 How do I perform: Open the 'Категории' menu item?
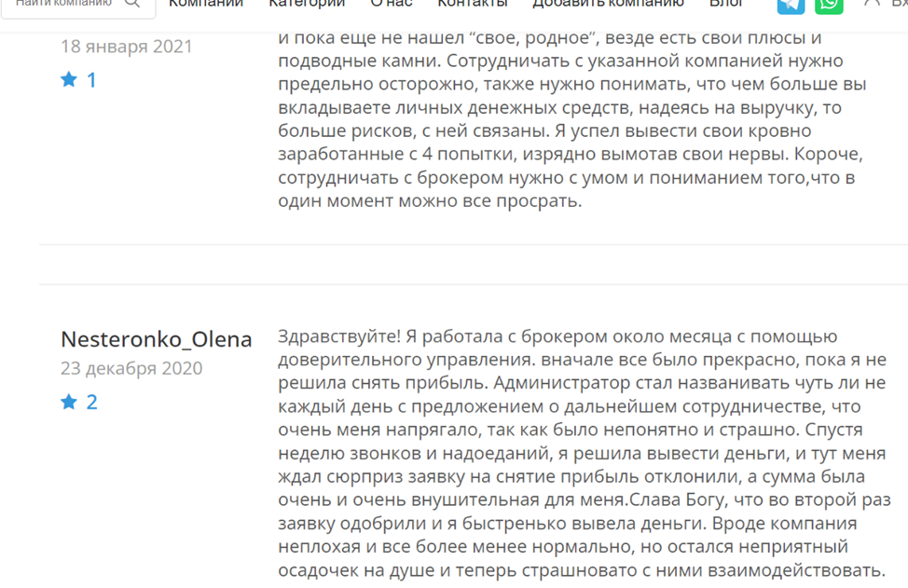pyautogui.click(x=307, y=4)
